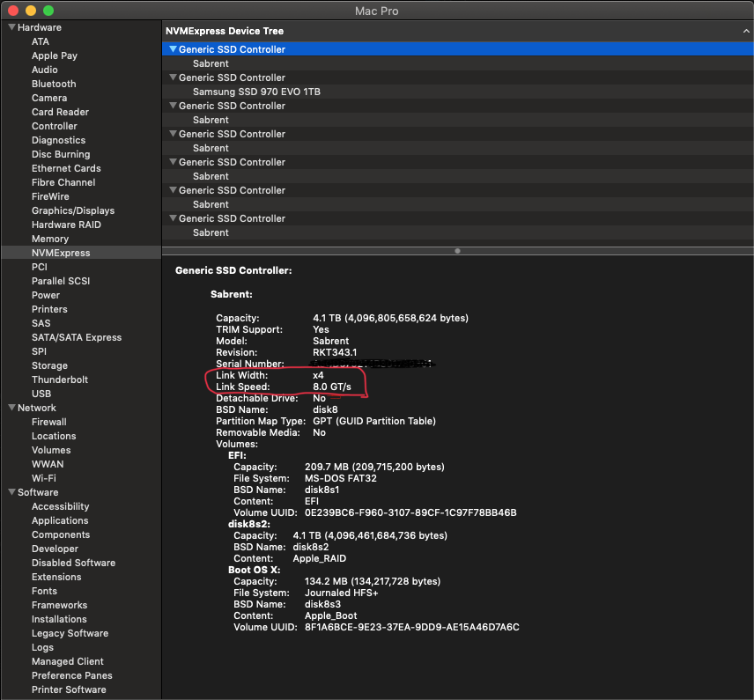Click the NVMExpress Device Tree column header
This screenshot has height=700, width=754.
click(458, 31)
